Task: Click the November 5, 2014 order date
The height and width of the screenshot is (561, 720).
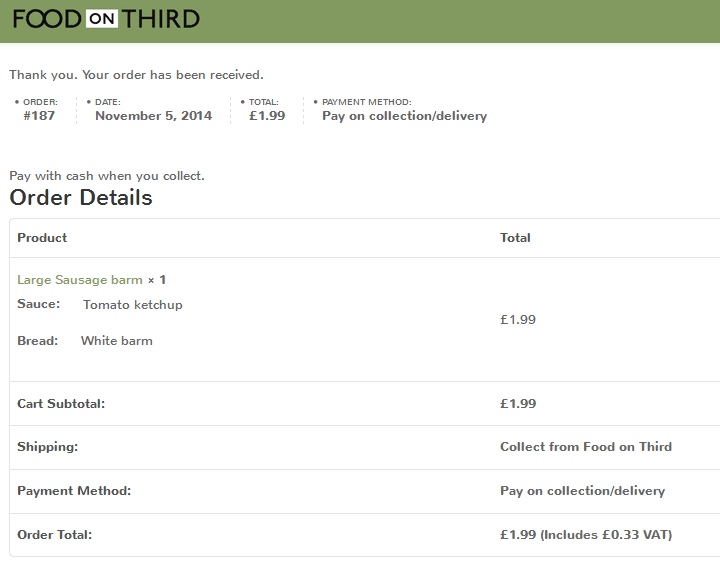Action: 153,116
